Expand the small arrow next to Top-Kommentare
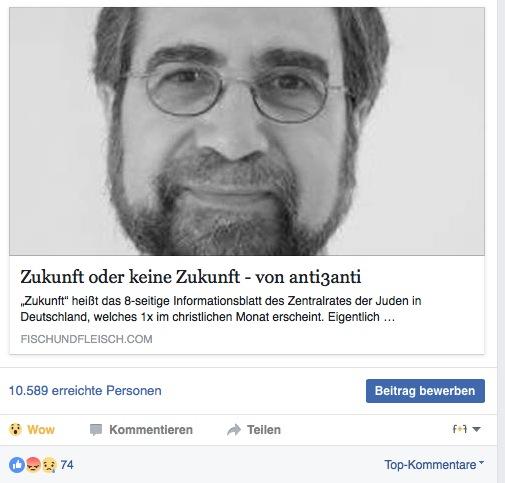This screenshot has height=483, width=505. [481, 463]
